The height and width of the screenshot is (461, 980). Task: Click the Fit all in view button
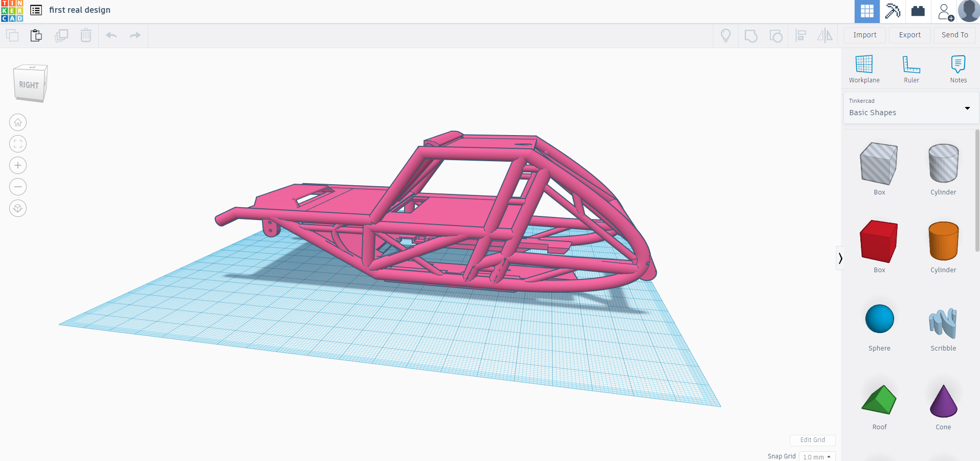pyautogui.click(x=18, y=144)
